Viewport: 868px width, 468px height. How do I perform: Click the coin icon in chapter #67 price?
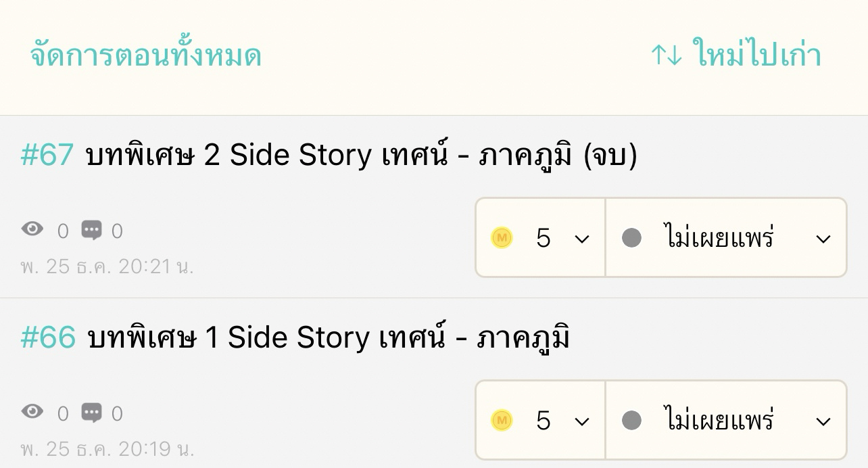point(502,238)
